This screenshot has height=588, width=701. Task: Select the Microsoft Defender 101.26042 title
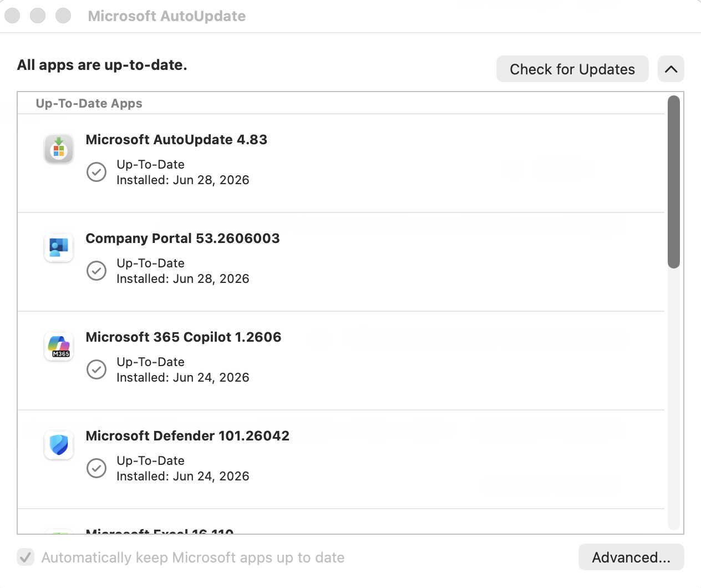coord(187,435)
